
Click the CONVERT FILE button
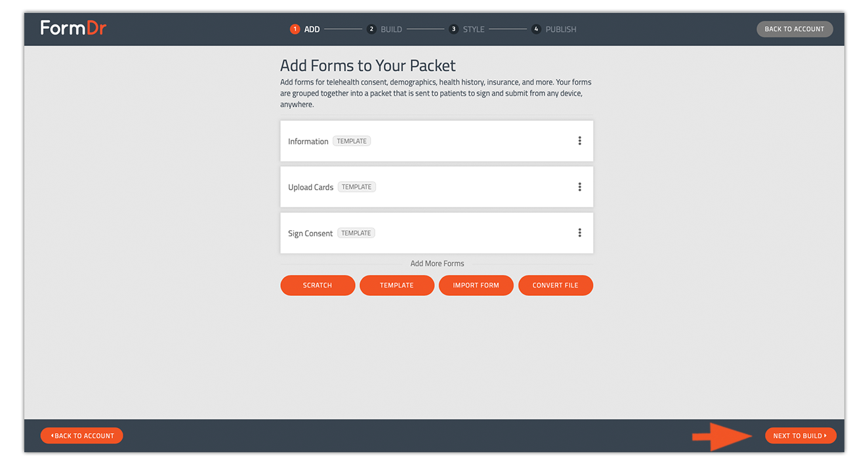556,286
